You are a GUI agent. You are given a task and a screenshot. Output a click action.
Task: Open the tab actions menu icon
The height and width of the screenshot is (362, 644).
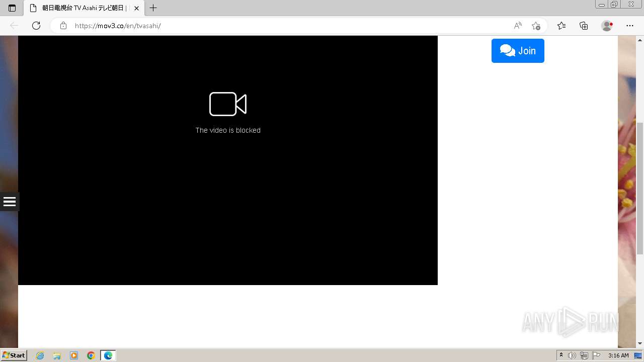coord(12,8)
